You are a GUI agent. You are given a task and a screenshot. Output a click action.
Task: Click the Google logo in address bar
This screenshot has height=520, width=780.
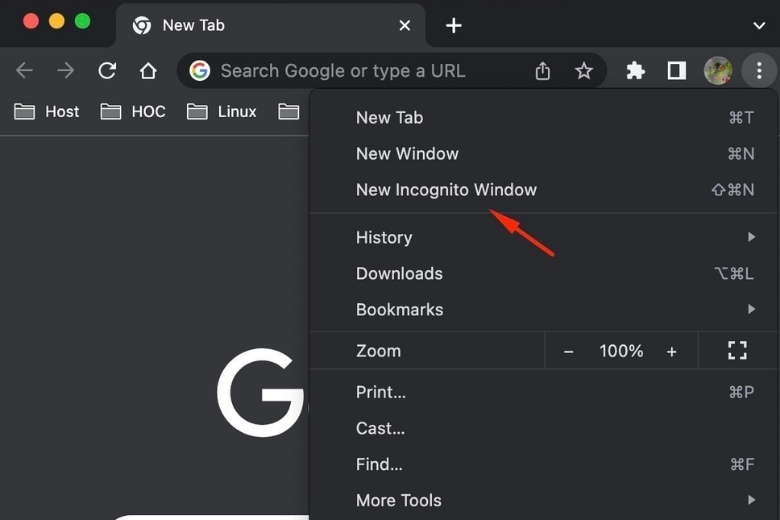(199, 71)
